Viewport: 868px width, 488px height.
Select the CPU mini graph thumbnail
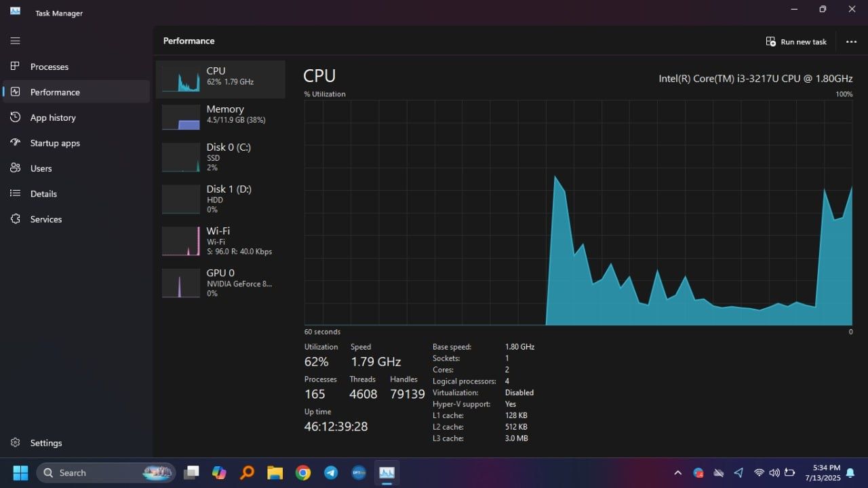pos(180,79)
